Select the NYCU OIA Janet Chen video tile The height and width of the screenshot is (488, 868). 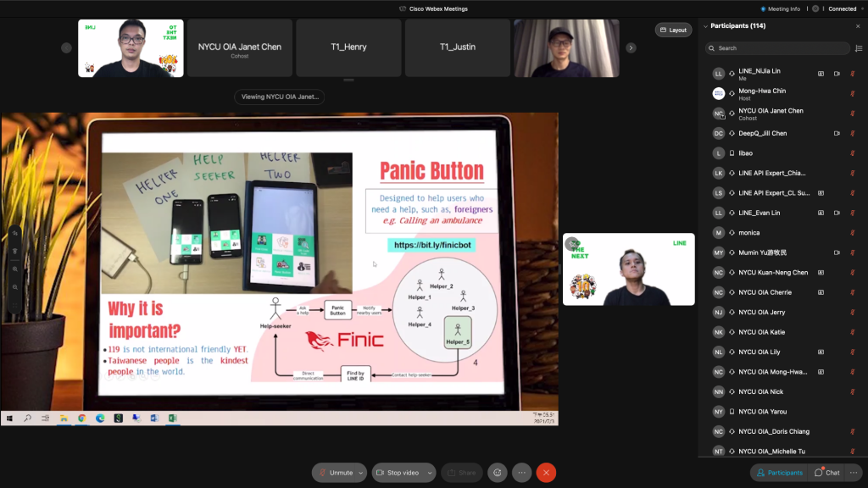coord(240,48)
